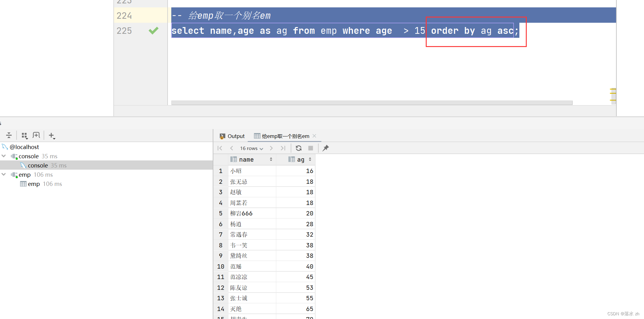Click the add service plus icon
Viewport: 644px width, 319px height.
(x=52, y=136)
